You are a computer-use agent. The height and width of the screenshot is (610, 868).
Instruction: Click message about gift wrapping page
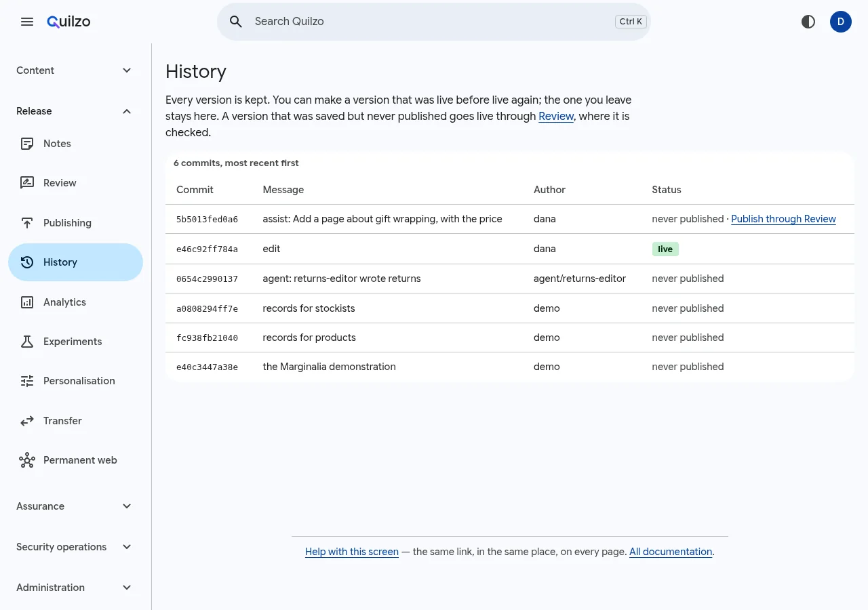382,219
